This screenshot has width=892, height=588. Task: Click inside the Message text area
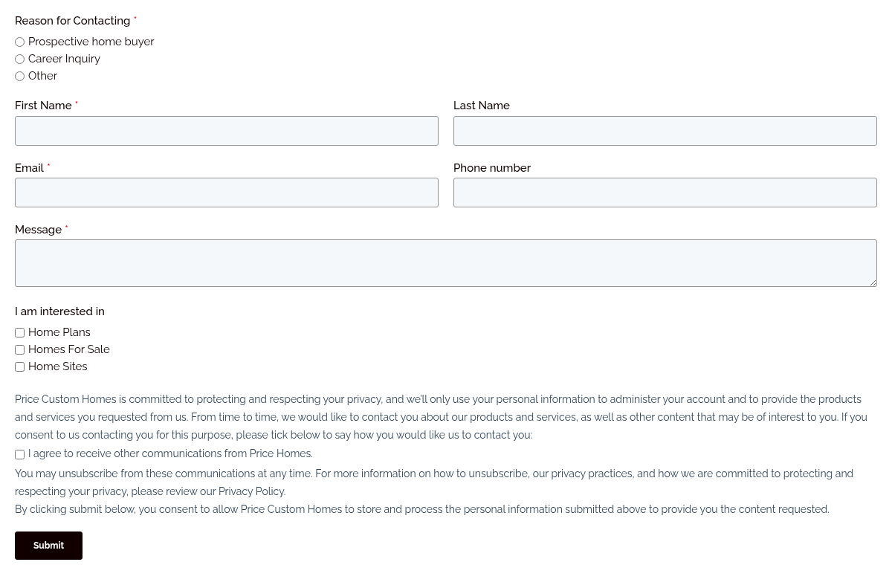446,263
